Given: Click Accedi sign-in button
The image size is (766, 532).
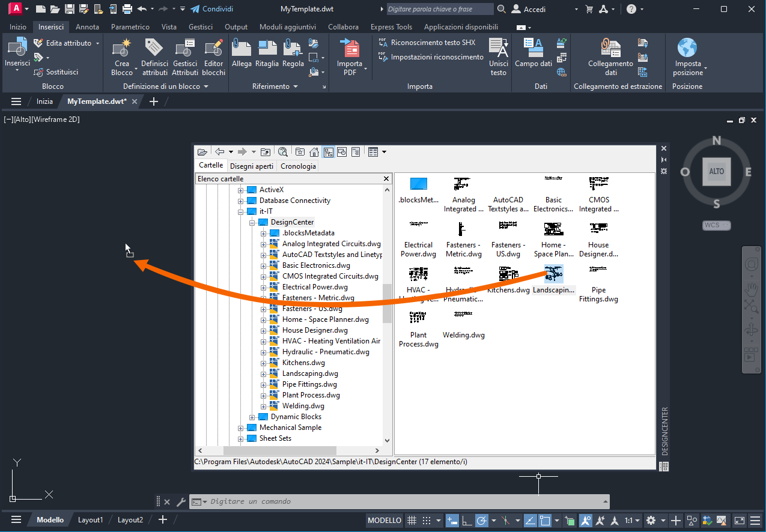Looking at the screenshot, I should click(528, 9).
